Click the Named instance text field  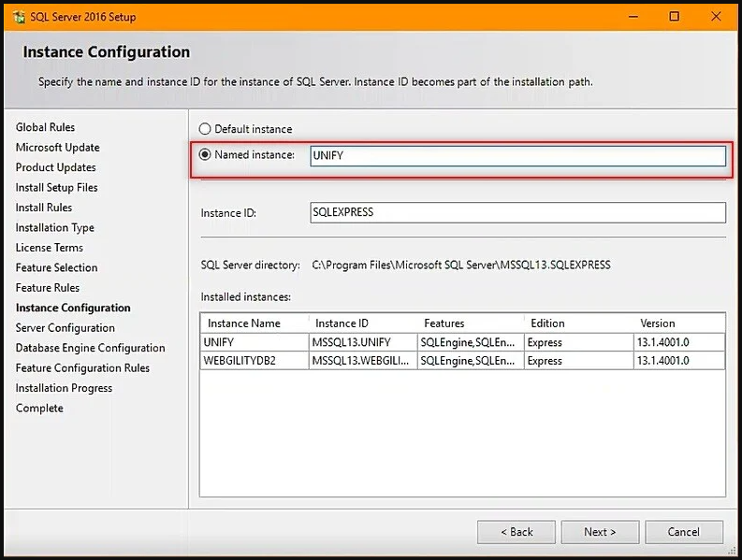516,156
